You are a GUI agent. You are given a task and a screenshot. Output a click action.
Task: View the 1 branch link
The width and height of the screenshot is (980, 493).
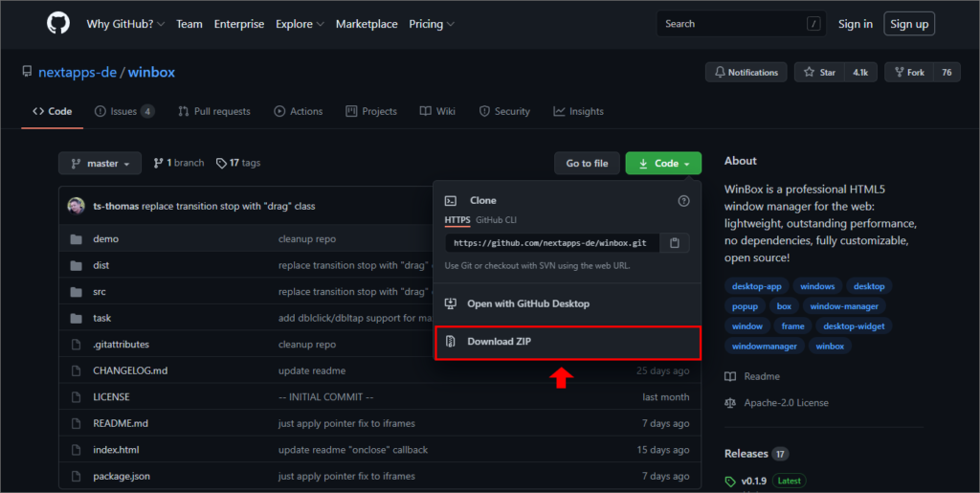pos(179,163)
